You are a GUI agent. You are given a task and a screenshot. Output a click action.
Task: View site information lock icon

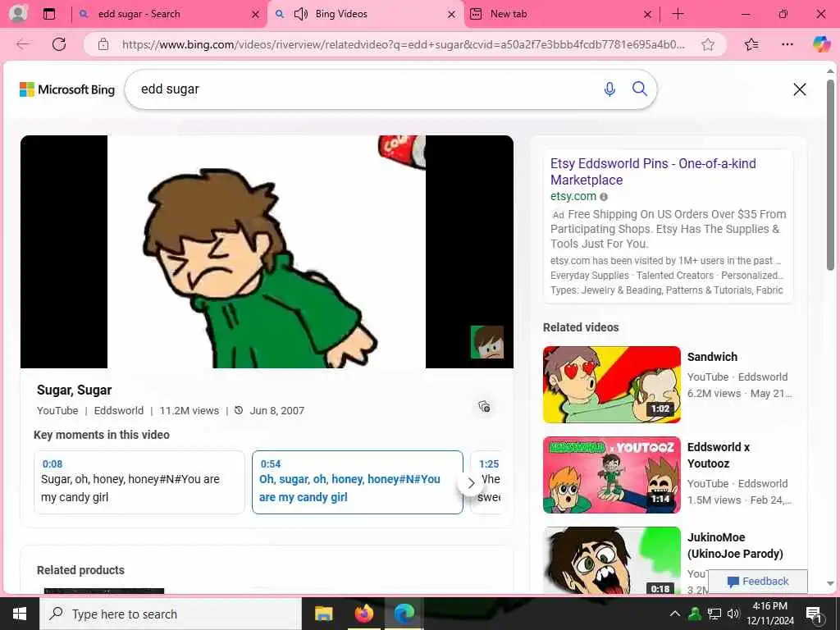tap(103, 44)
